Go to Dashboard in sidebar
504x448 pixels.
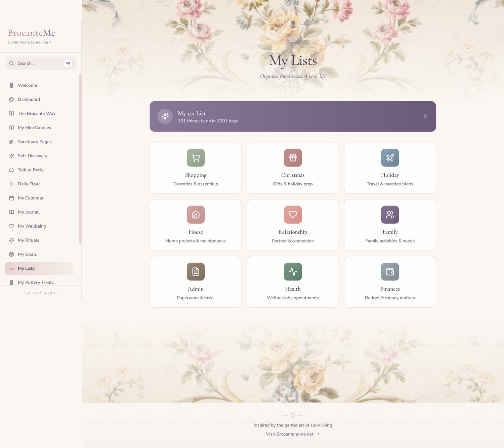(x=39, y=100)
